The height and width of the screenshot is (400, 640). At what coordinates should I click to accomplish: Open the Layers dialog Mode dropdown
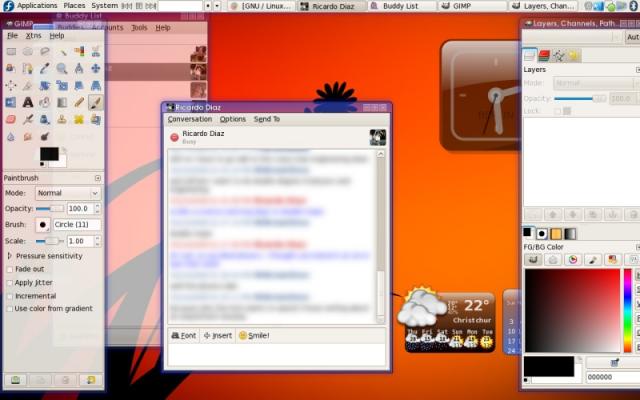pyautogui.click(x=596, y=83)
